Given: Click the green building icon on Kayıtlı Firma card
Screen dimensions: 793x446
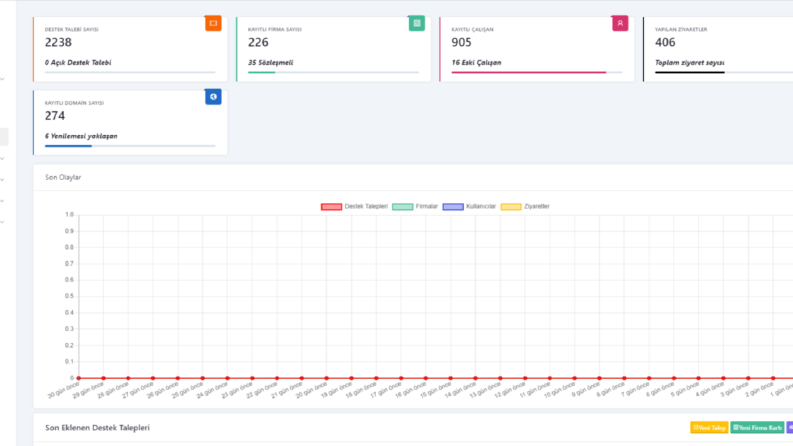Looking at the screenshot, I should pos(417,23).
